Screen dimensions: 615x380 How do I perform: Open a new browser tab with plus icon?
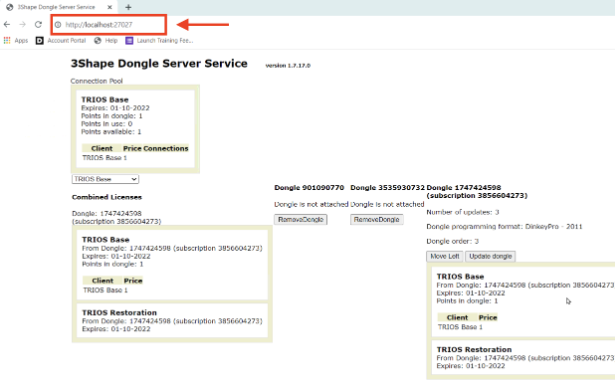pyautogui.click(x=128, y=7)
